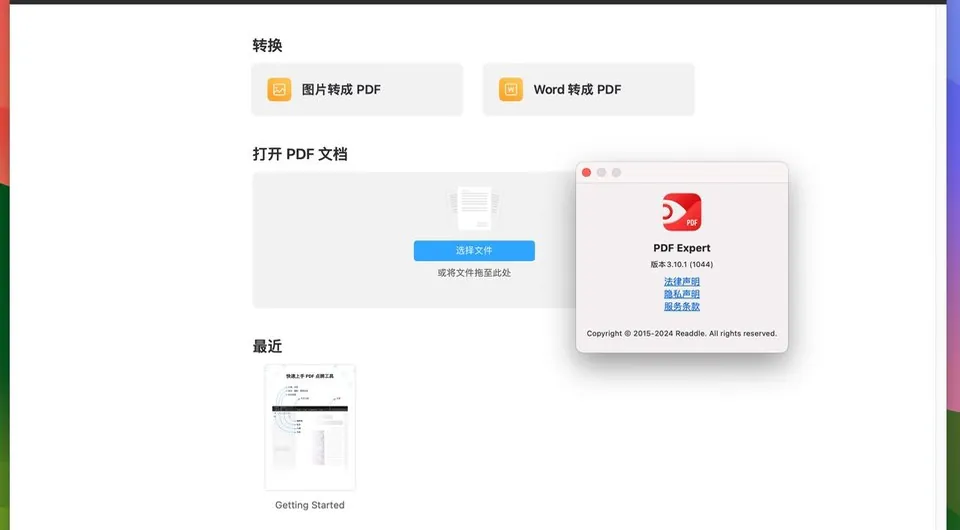Open the 图片转成 PDF converter card
This screenshot has width=960, height=530.
[357, 89]
